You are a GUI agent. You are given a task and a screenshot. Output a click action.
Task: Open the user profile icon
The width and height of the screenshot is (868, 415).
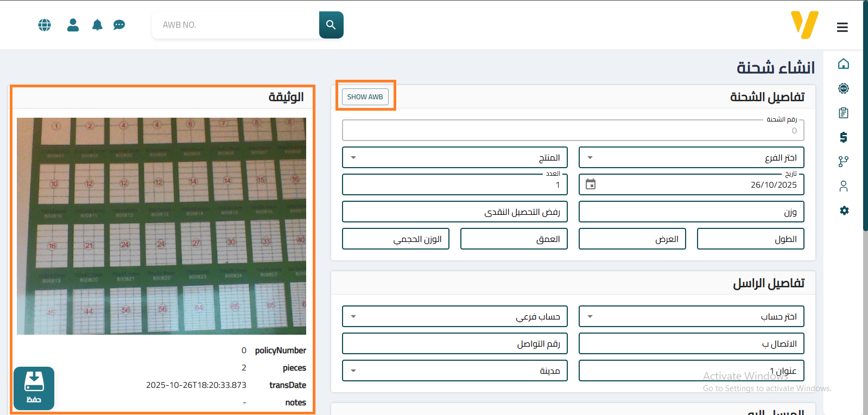pos(73,25)
